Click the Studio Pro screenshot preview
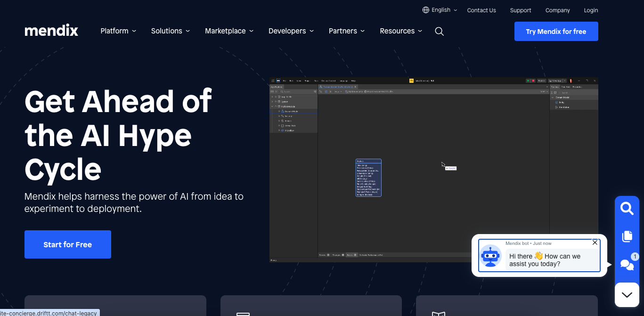Screen dimensions: 644x316 (x=433, y=170)
